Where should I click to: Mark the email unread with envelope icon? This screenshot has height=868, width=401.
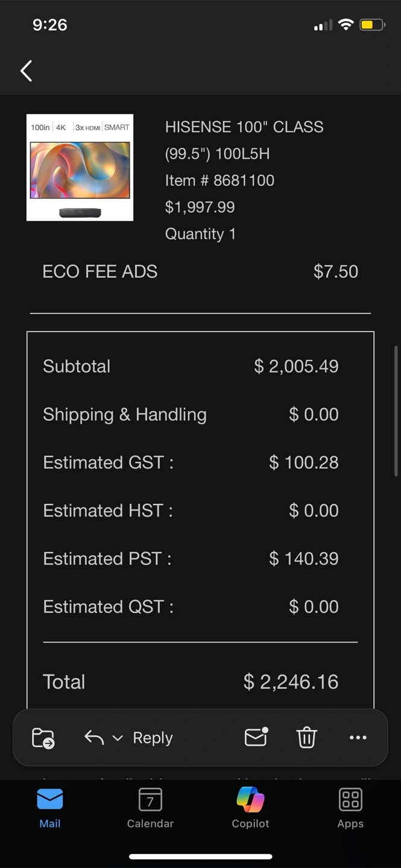coord(256,737)
